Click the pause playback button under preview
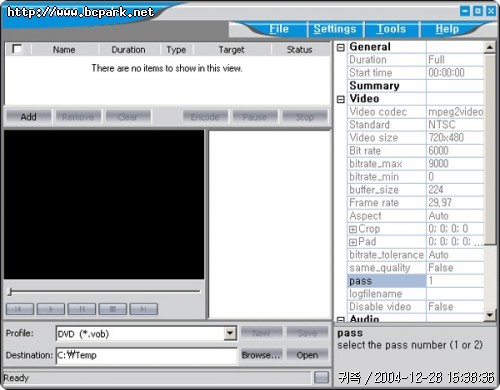 82,309
